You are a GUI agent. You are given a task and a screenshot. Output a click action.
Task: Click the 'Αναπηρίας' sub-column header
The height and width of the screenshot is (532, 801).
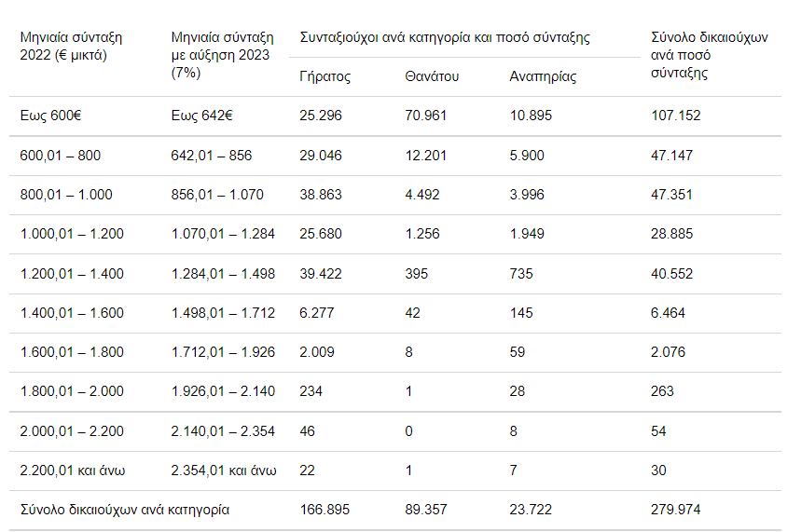pos(543,76)
